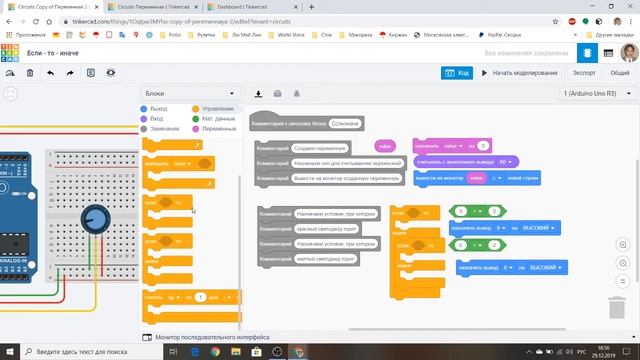This screenshot has height=360, width=640.
Task: Open the Tinkercad logo home link
Action: click(x=10, y=53)
